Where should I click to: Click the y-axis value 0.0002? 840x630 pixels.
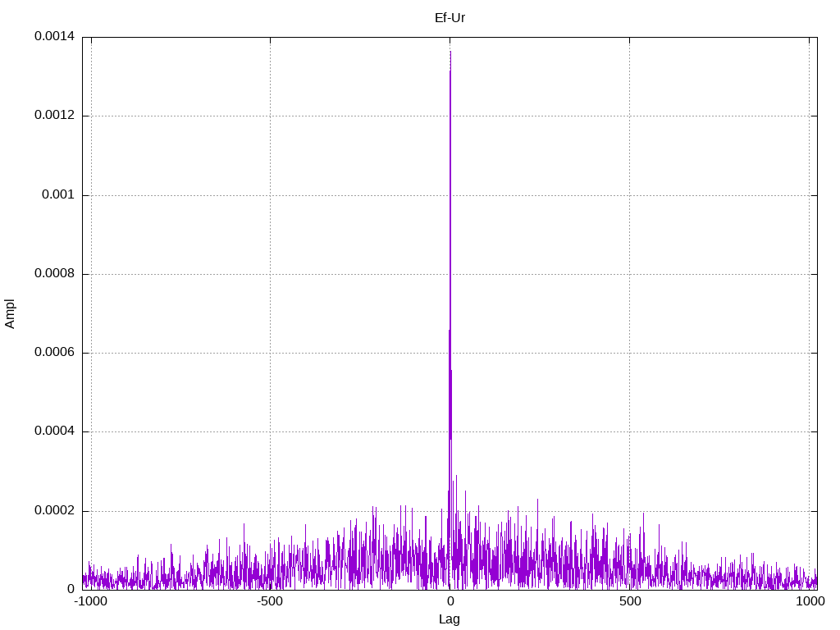tap(54, 510)
